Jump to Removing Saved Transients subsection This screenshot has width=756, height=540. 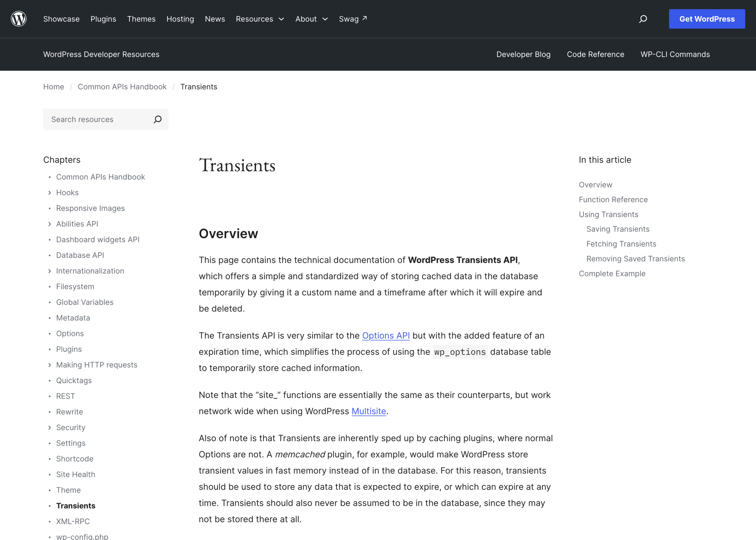[635, 259]
